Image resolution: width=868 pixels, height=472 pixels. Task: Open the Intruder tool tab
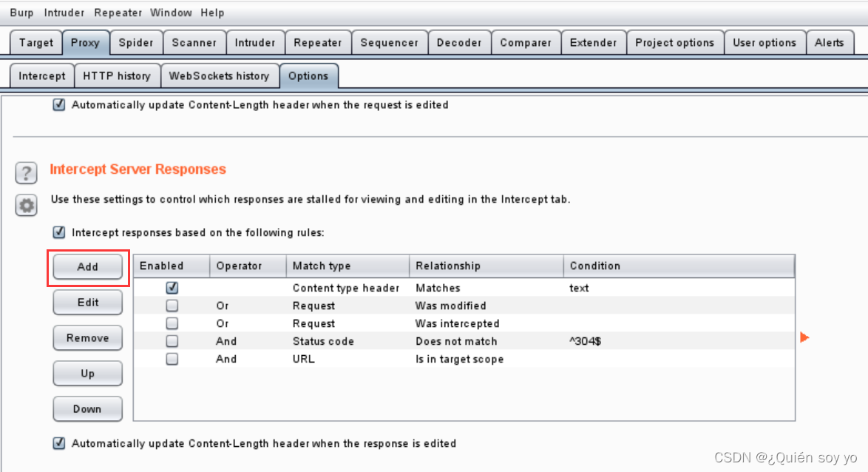pos(254,43)
